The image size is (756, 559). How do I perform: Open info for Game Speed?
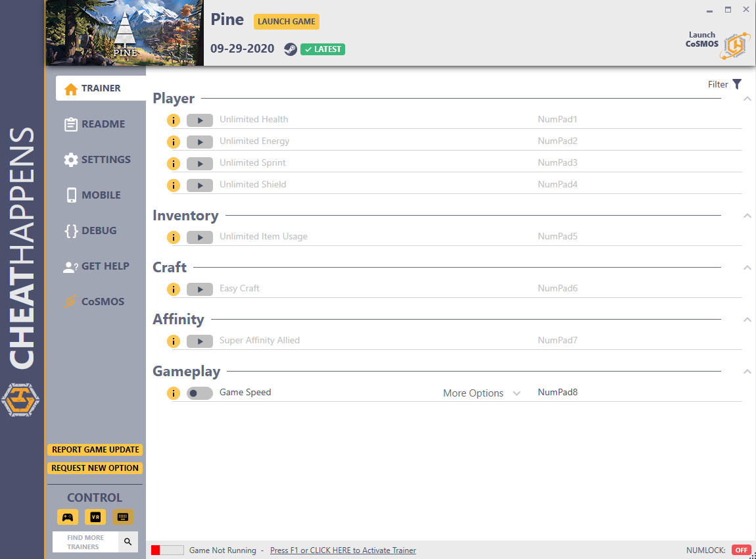click(174, 393)
